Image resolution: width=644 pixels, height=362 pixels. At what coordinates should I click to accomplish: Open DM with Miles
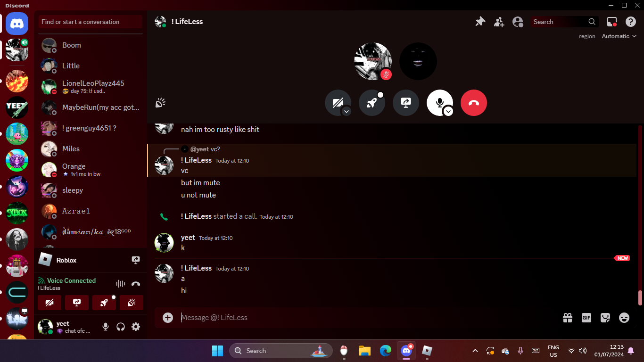point(91,149)
